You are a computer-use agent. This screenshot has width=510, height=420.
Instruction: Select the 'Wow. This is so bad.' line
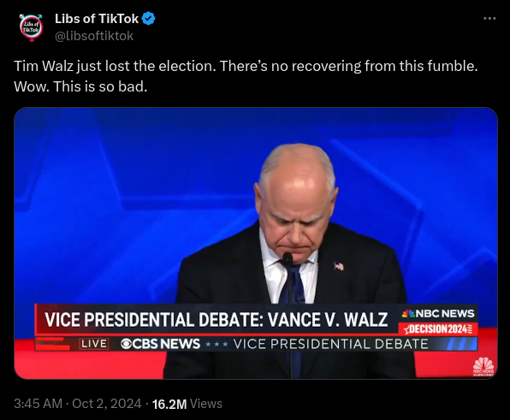pos(80,86)
